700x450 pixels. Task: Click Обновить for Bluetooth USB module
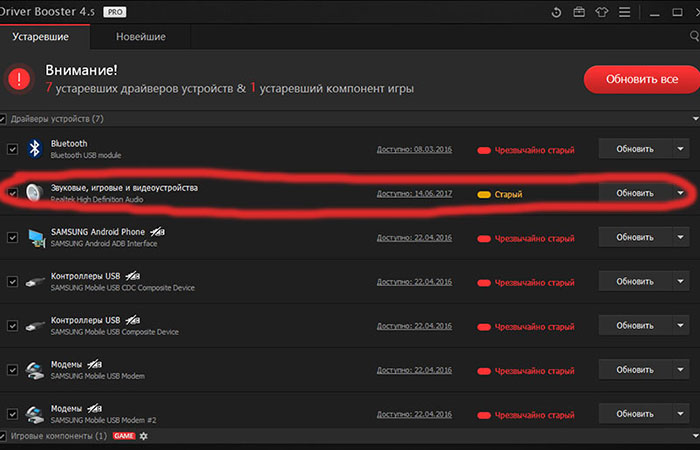[635, 149]
